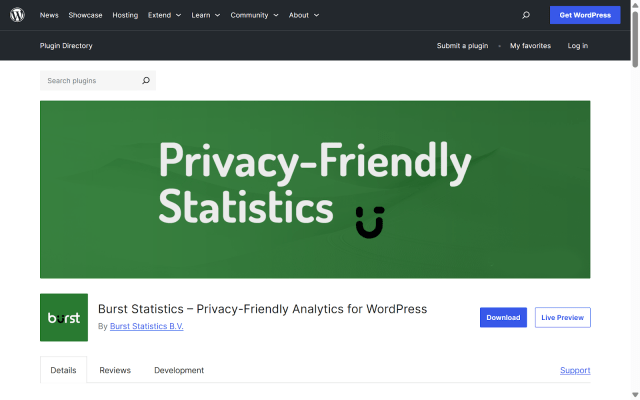
Task: Open Live Preview of the plugin
Action: [562, 318]
